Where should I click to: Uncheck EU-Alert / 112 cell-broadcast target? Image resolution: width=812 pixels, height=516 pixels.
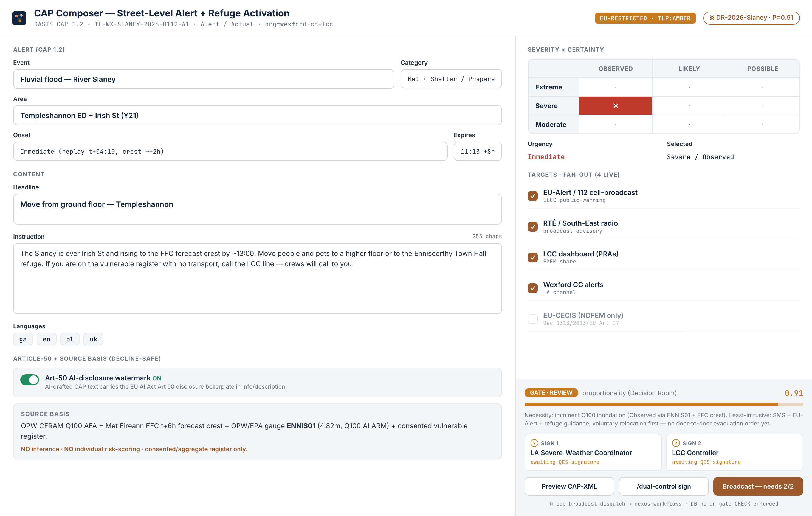pyautogui.click(x=533, y=196)
